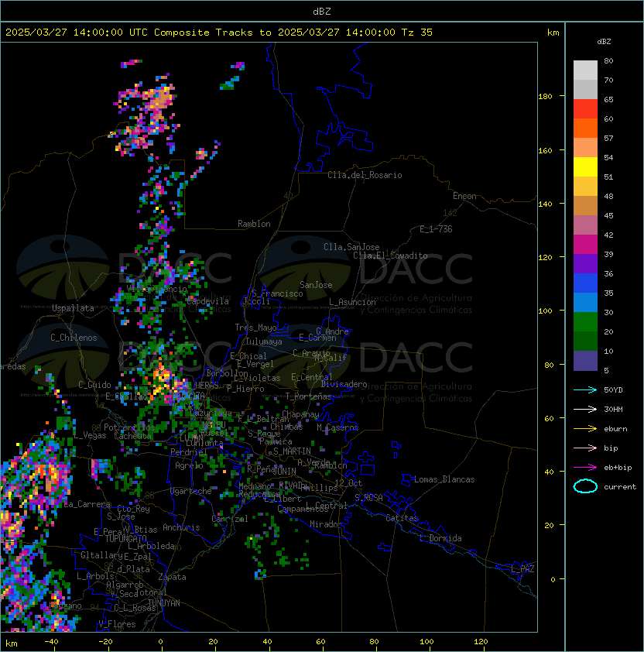Click the 'Clla.SanJose' map label
Viewport: 644px width, 652px height.
coord(351,247)
